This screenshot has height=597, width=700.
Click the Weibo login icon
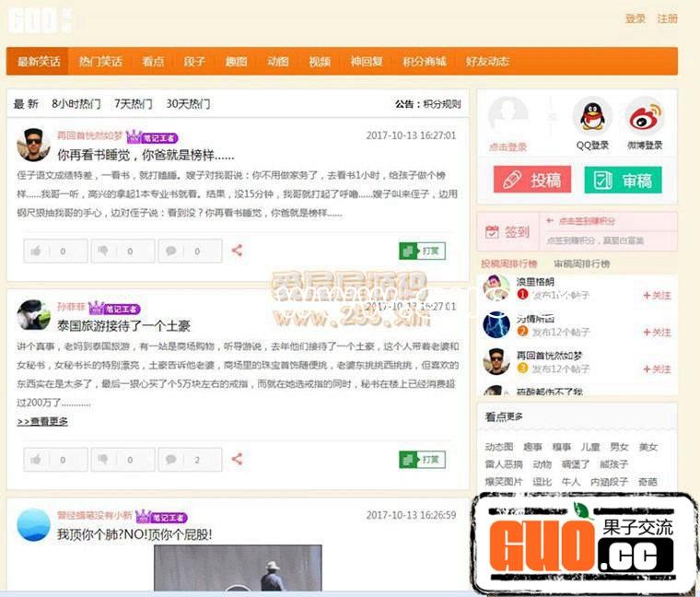point(645,117)
